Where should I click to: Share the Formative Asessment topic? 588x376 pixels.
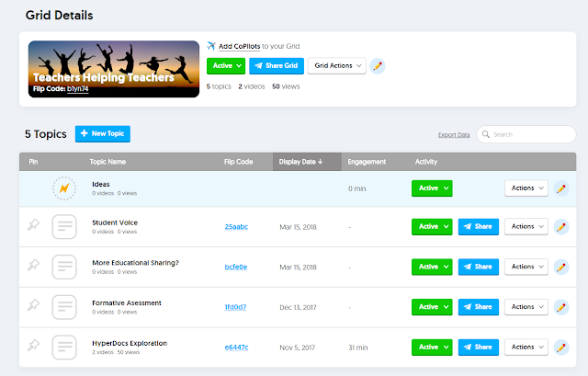[x=479, y=307]
